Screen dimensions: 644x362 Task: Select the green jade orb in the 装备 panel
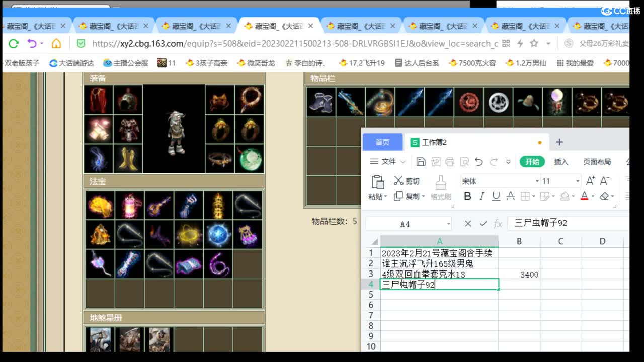(x=249, y=158)
